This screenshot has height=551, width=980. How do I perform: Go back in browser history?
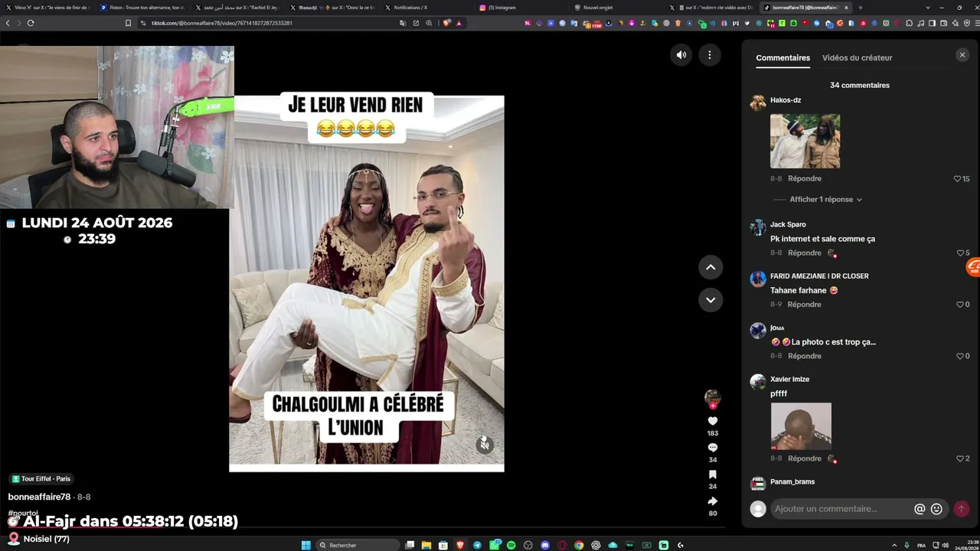(8, 23)
